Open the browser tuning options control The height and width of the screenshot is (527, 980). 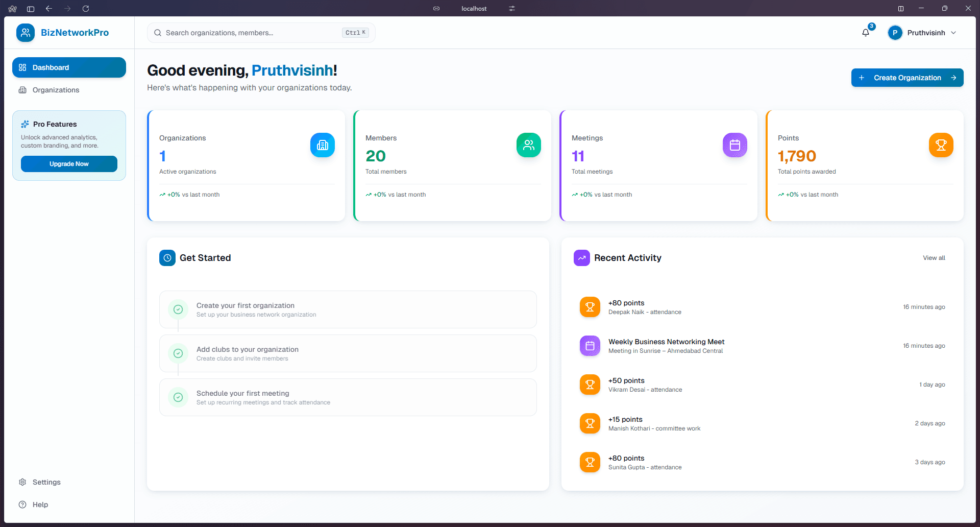point(511,9)
